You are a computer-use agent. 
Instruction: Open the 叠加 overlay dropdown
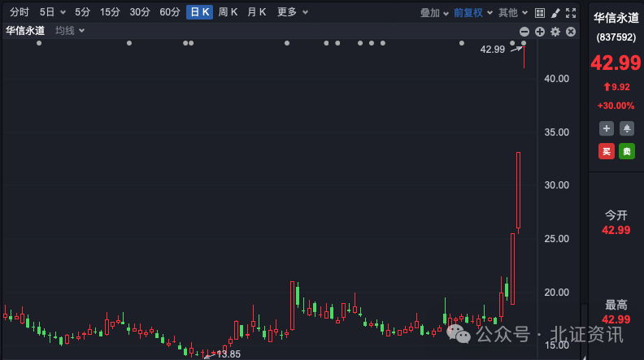(434, 13)
